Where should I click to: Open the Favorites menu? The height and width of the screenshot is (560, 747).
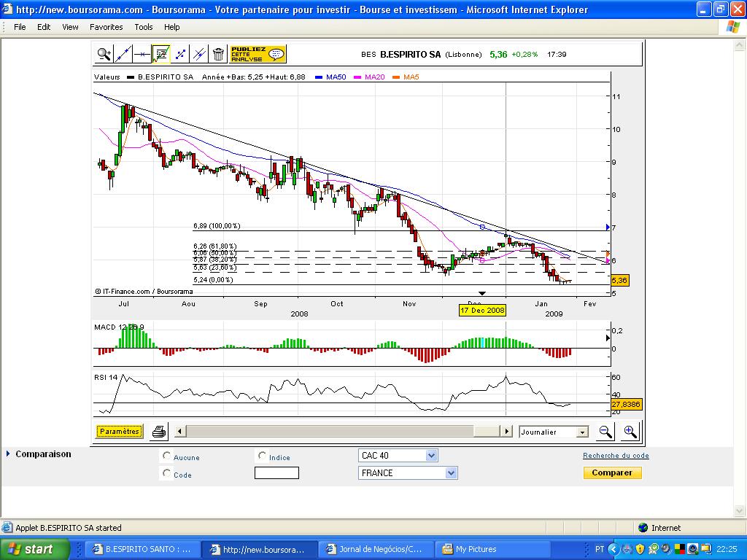[107, 27]
